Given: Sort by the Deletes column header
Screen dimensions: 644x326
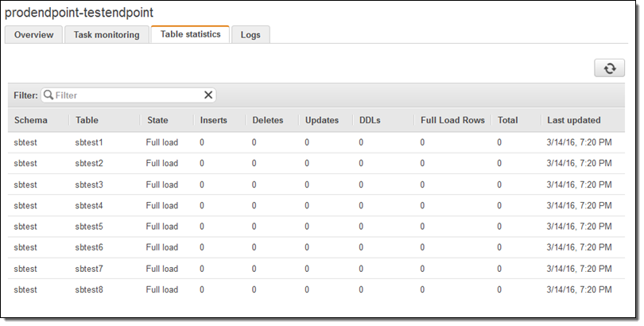Looking at the screenshot, I should coord(268,120).
